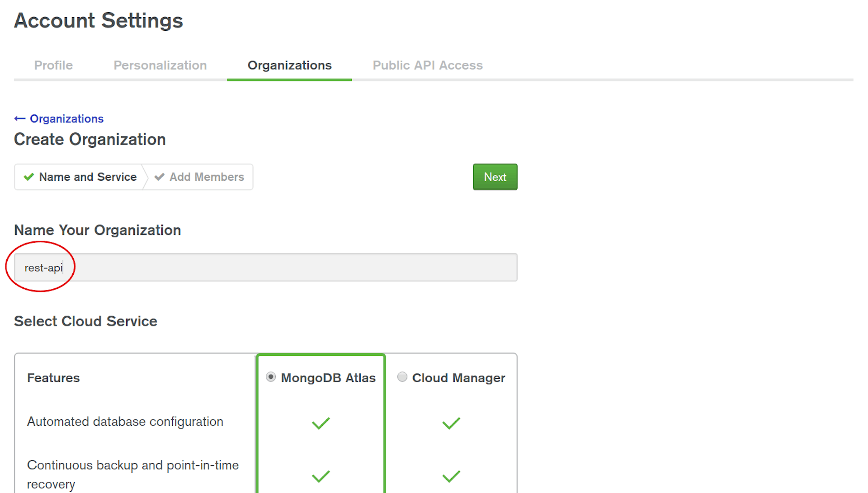Click Atlas checkmark for Automated database configuration

click(x=321, y=423)
